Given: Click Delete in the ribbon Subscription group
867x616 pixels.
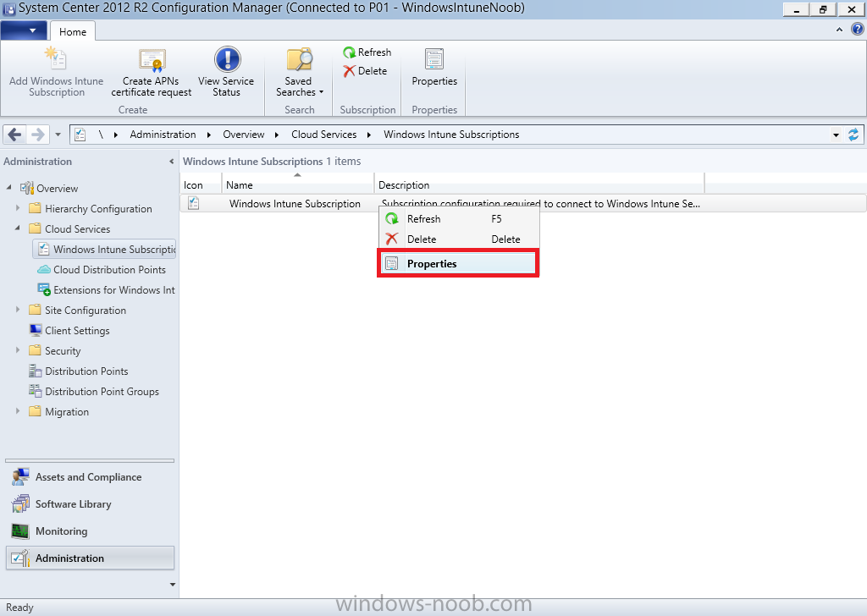Looking at the screenshot, I should (365, 71).
